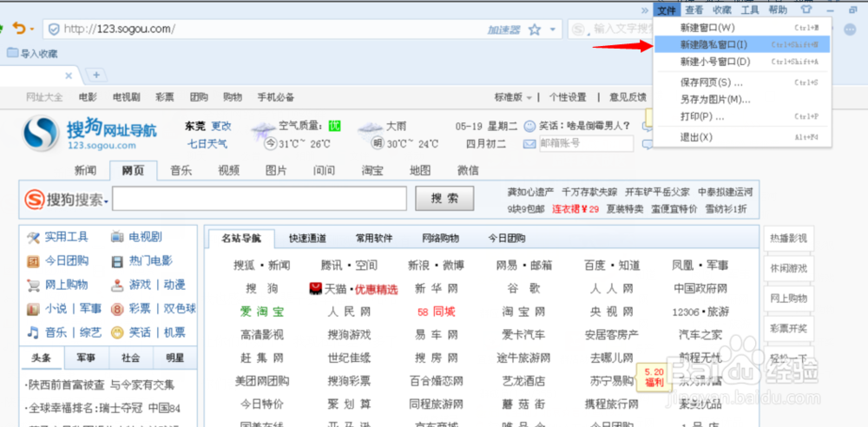Image resolution: width=868 pixels, height=427 pixels.
Task: Click 更改 to change city
Action: pos(221,126)
